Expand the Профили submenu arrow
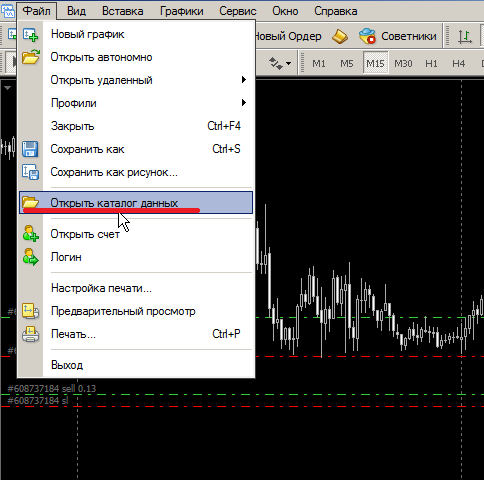The image size is (484, 480). 244,103
